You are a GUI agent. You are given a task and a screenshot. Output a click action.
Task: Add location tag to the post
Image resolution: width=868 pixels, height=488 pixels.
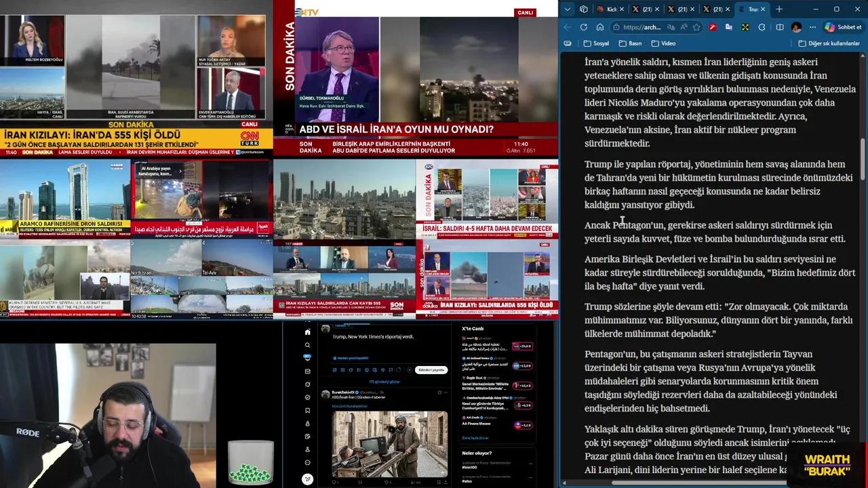pos(383,370)
